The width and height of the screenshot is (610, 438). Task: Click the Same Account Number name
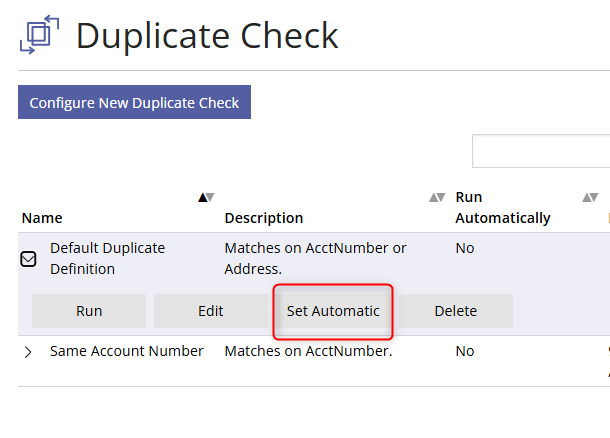(x=126, y=351)
